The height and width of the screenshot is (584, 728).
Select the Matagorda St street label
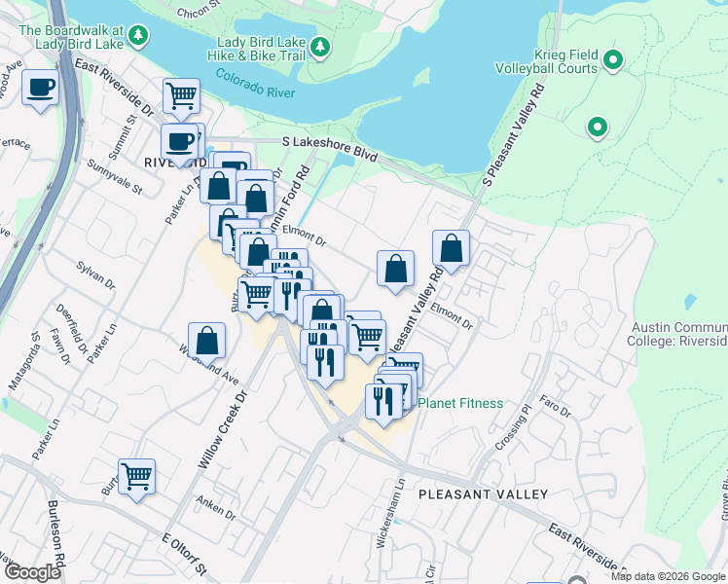24,361
